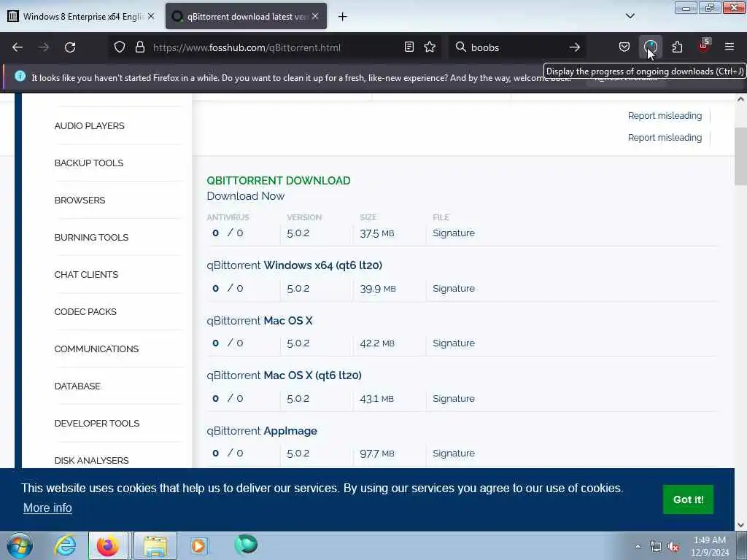Open the 1:49 AM clock and date

pyautogui.click(x=709, y=546)
